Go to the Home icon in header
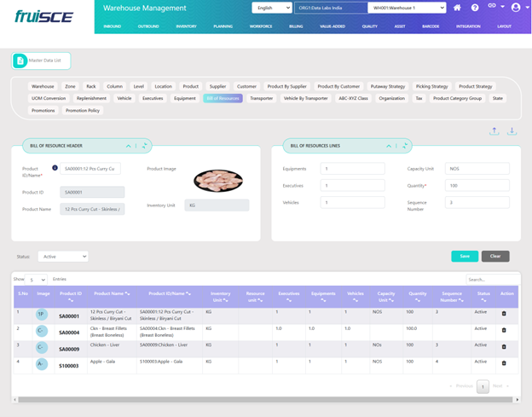The image size is (532, 417). click(x=458, y=8)
